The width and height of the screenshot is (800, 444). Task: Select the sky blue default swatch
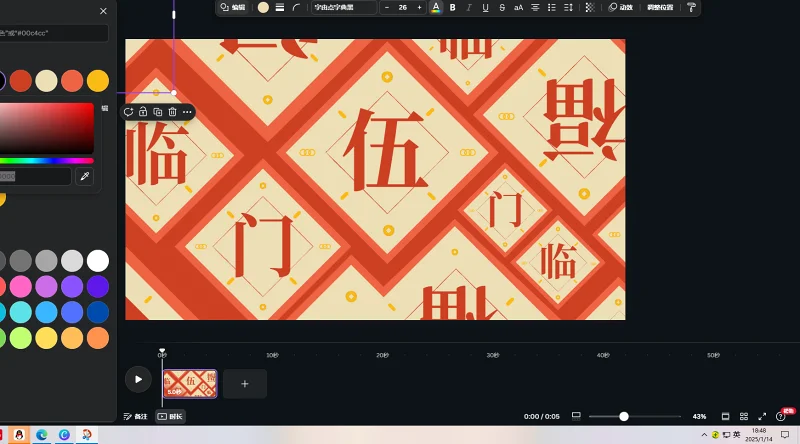click(x=46, y=312)
